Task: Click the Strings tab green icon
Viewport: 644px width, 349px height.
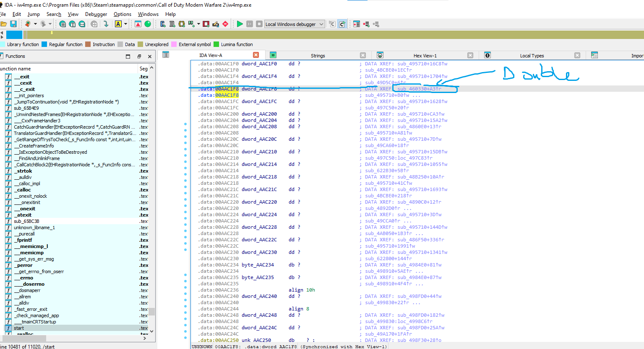Action: 273,55
